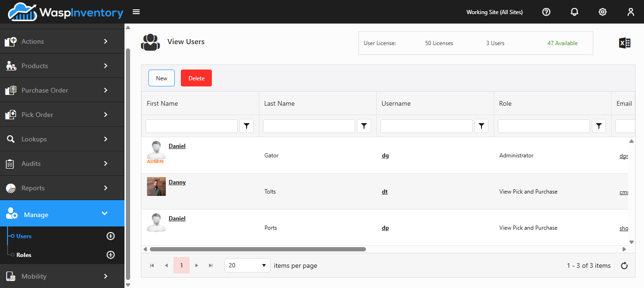Expand the Pick Order menu

pos(62,115)
